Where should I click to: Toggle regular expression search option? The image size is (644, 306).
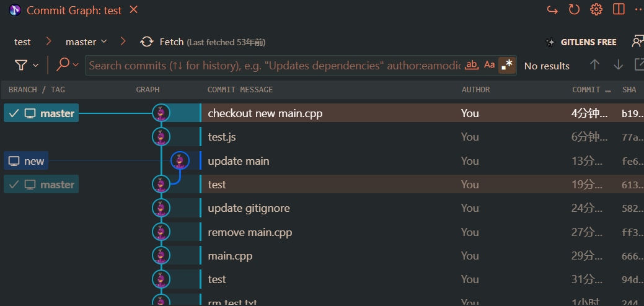point(508,65)
